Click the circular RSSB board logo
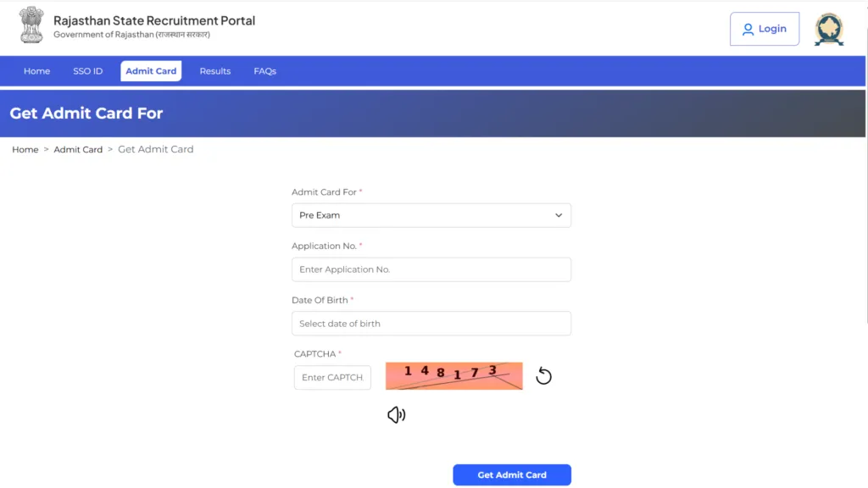This screenshot has height=488, width=868. [828, 29]
